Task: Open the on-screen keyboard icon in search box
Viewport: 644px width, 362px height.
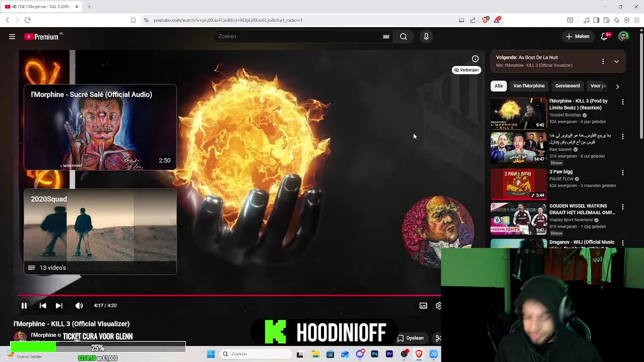Action: click(x=386, y=36)
